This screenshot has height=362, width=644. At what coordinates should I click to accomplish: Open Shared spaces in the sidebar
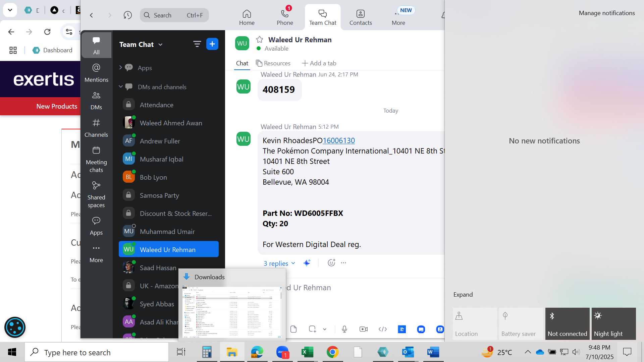point(96,194)
